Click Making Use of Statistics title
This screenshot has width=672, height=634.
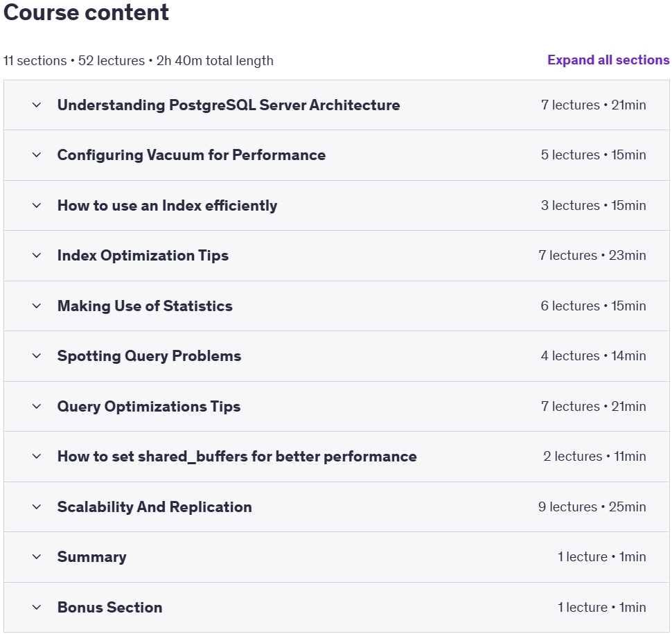click(x=145, y=306)
